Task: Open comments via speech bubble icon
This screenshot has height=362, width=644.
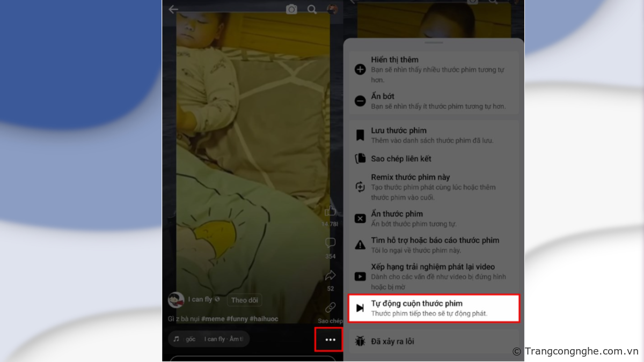Action: pyautogui.click(x=330, y=244)
